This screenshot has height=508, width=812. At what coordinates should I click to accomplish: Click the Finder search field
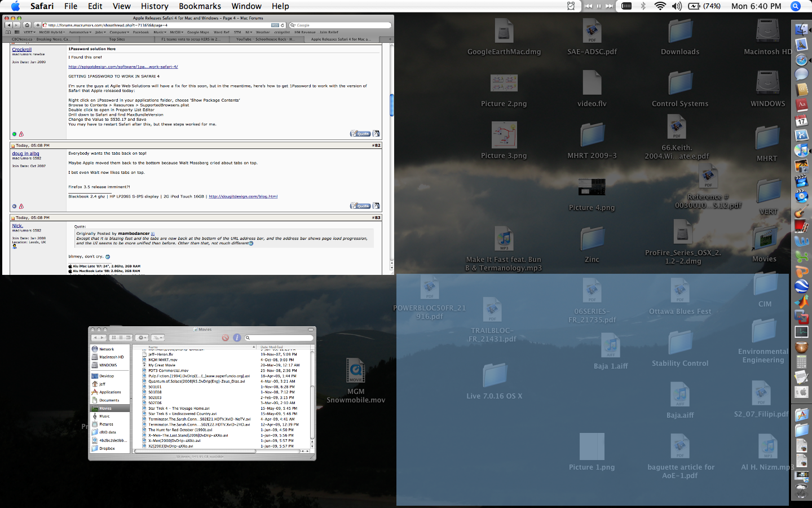pyautogui.click(x=279, y=338)
